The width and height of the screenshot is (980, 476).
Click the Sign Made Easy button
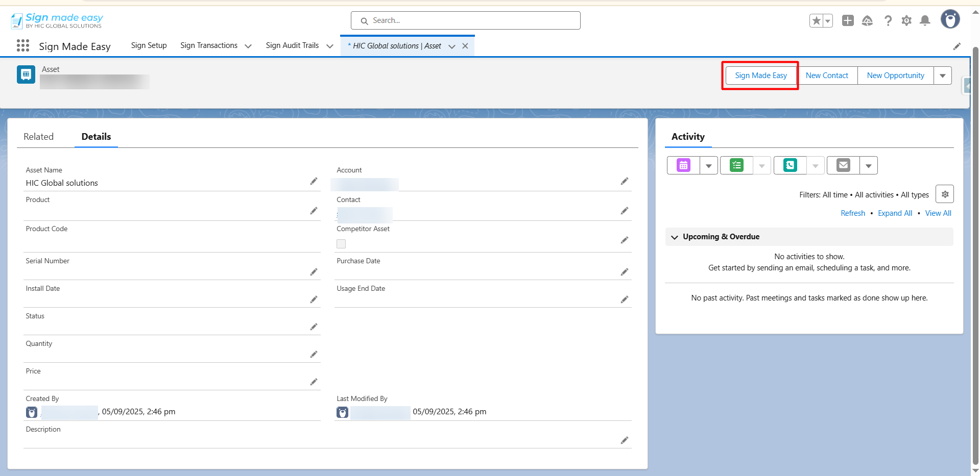[760, 76]
